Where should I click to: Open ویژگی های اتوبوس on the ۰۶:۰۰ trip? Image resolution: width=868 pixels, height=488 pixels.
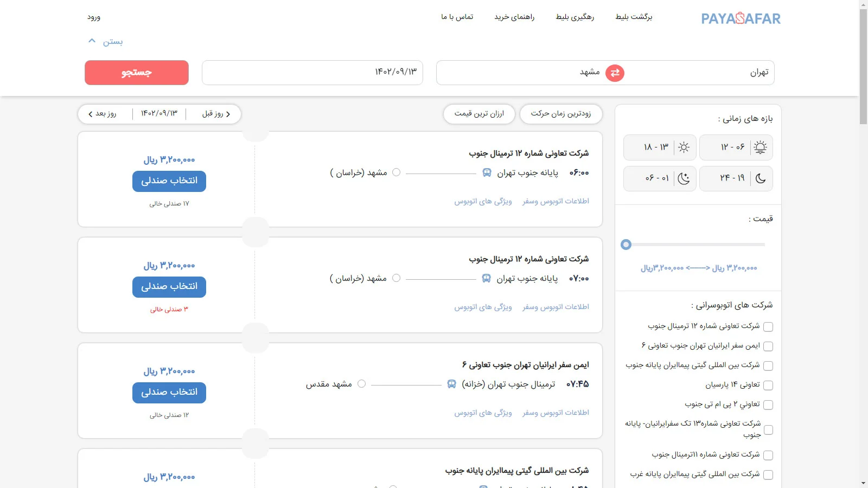pos(483,201)
